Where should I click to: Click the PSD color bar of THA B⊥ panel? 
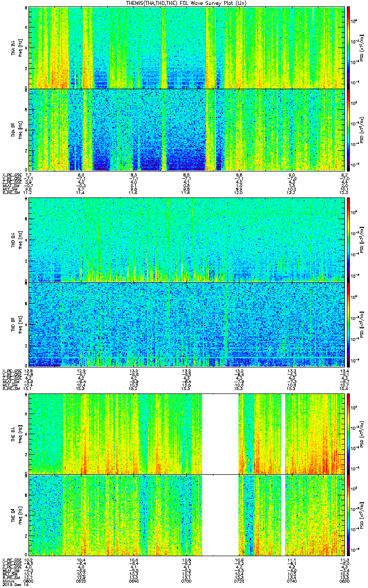[348, 47]
